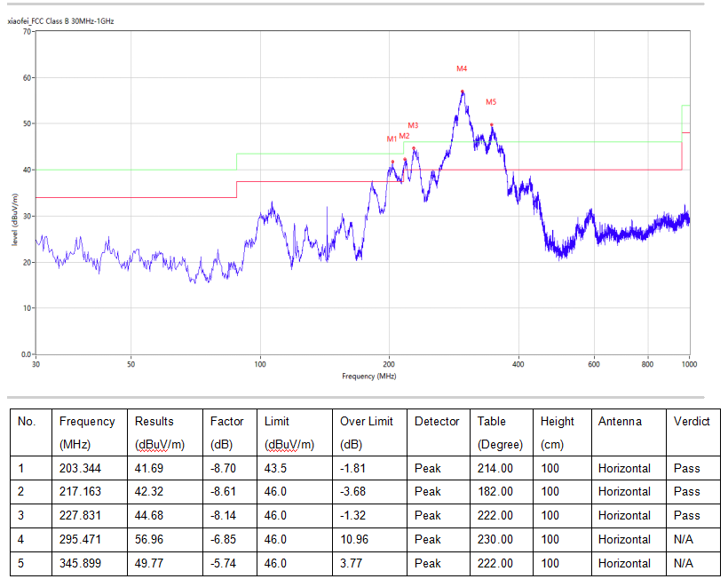Click the M1 marker label

pyautogui.click(x=392, y=139)
